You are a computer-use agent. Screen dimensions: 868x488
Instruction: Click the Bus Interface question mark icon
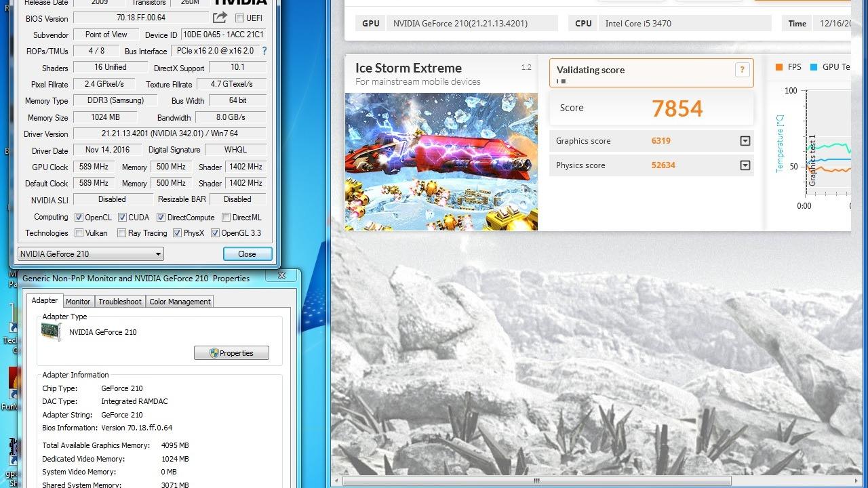coord(264,51)
